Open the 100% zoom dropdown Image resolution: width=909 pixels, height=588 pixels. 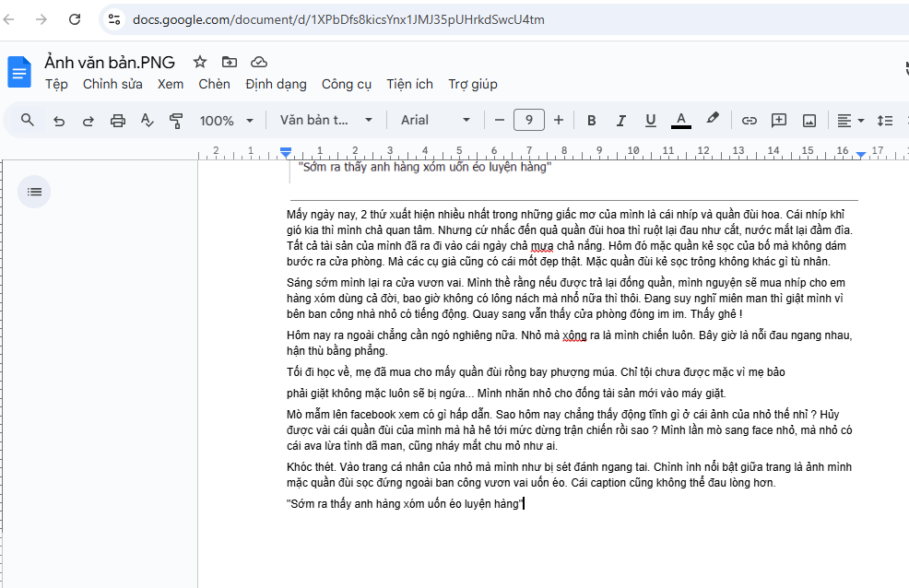pyautogui.click(x=227, y=121)
